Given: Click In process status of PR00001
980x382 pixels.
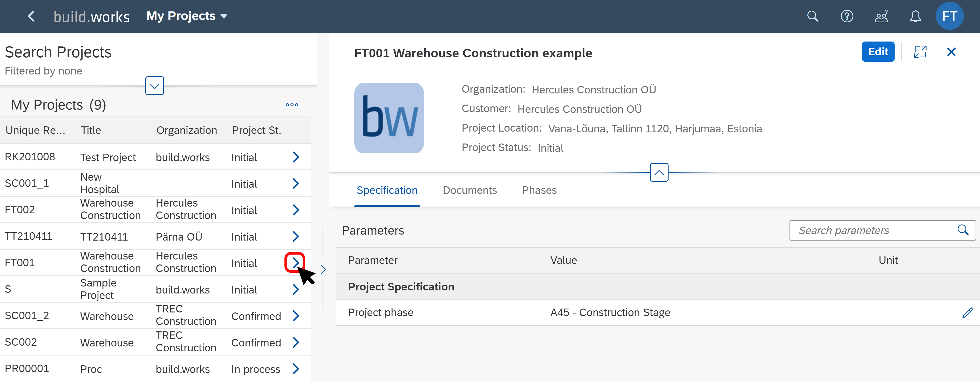Looking at the screenshot, I should pyautogui.click(x=256, y=369).
